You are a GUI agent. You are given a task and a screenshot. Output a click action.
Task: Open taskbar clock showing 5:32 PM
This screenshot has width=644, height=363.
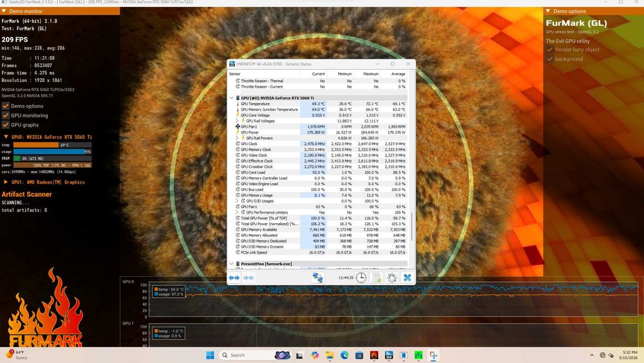[x=630, y=355]
